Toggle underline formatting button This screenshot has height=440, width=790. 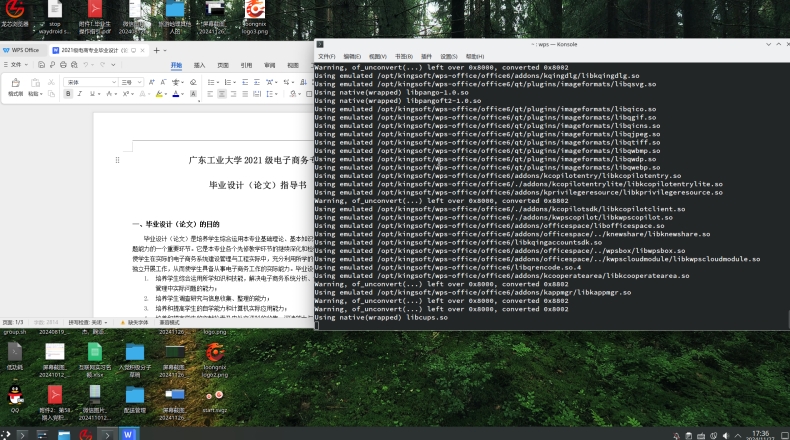click(94, 94)
